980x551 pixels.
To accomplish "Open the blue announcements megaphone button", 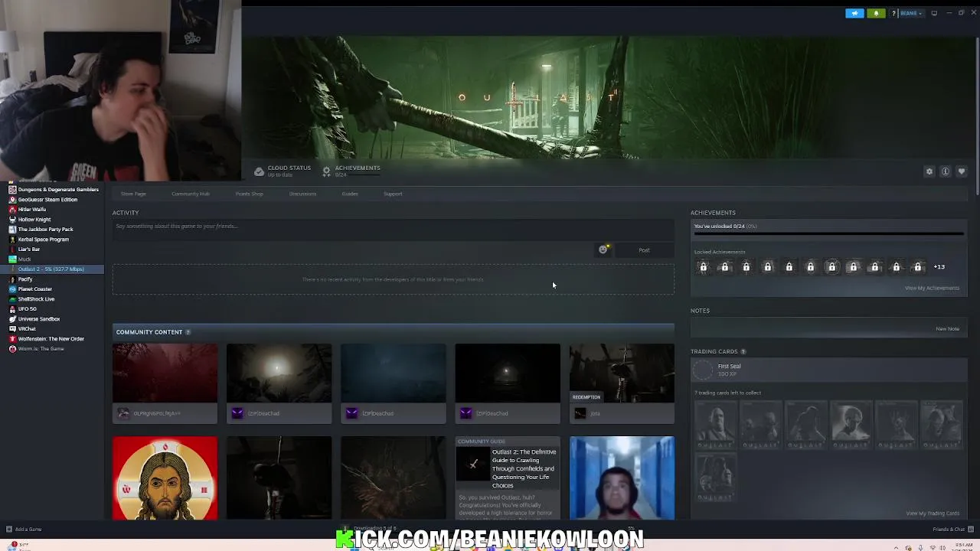I will (854, 13).
